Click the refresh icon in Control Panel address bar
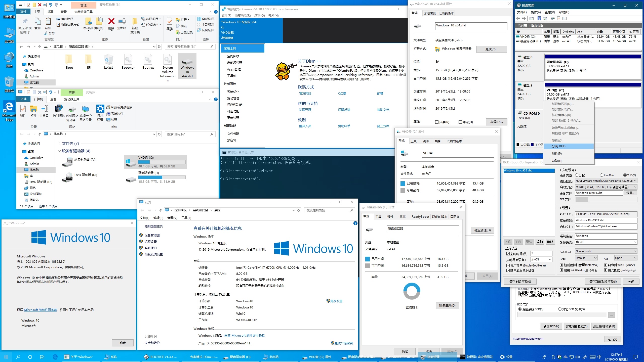Screen dimensions: 644x362 point(299,210)
